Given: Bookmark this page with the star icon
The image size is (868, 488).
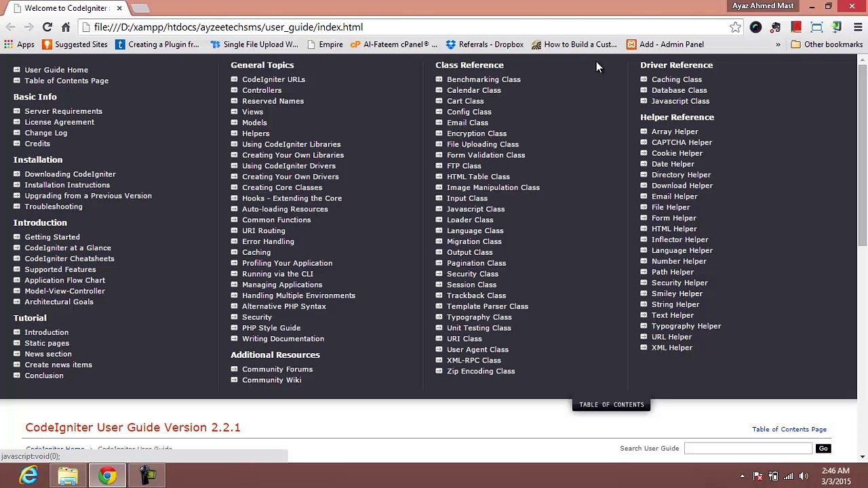Looking at the screenshot, I should click(735, 27).
